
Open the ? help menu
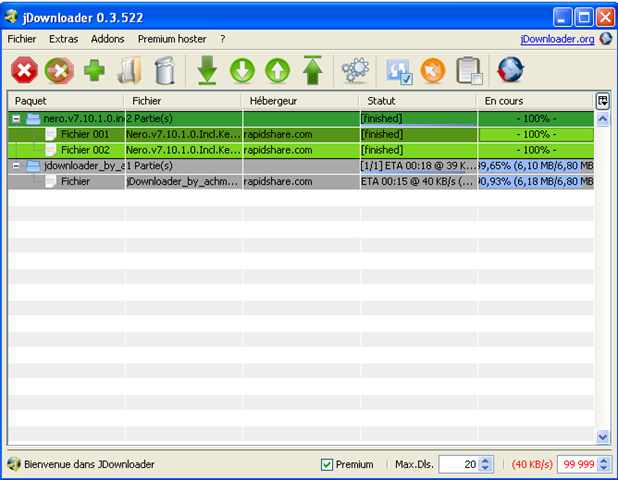(x=223, y=39)
